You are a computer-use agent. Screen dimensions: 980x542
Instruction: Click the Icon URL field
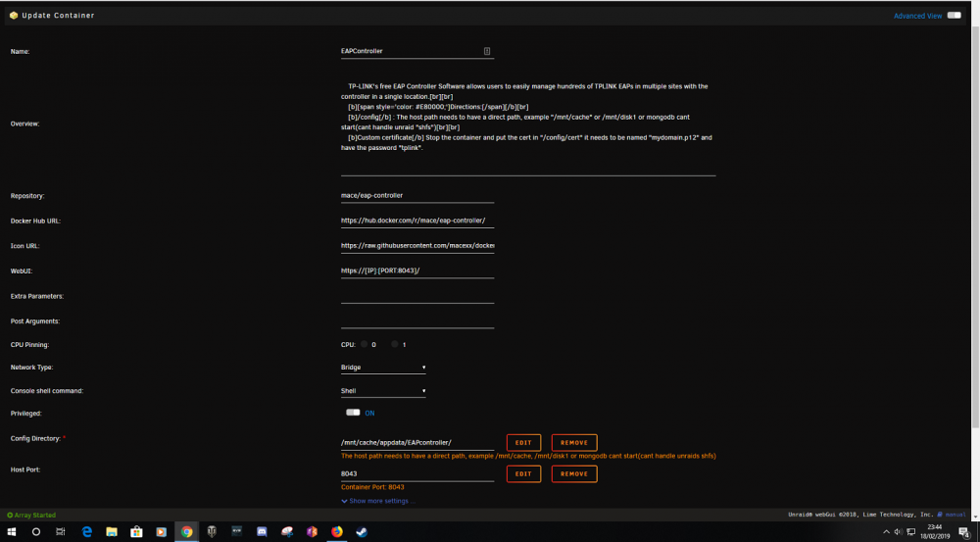[x=416, y=246]
